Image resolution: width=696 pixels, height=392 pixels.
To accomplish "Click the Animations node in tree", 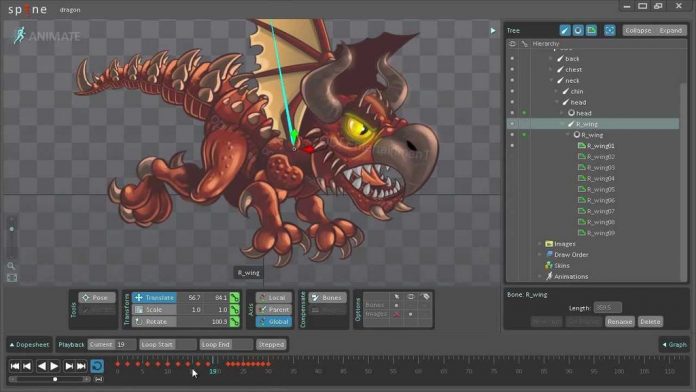I will [x=567, y=277].
